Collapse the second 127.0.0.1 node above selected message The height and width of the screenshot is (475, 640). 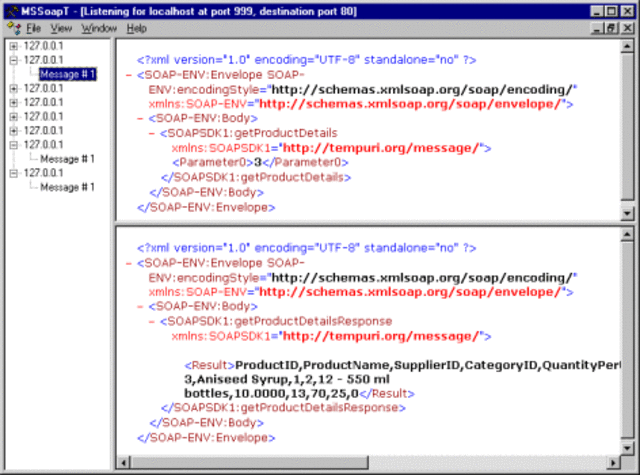pyautogui.click(x=13, y=60)
